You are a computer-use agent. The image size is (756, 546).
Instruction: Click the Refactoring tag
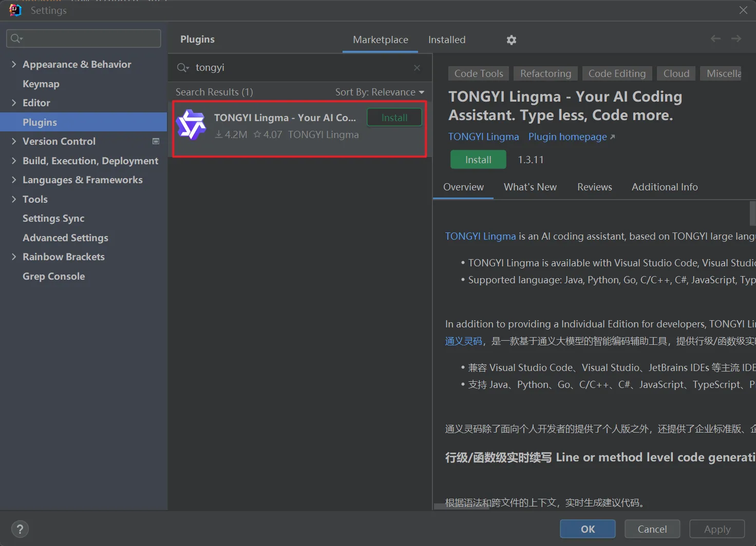[x=545, y=73]
